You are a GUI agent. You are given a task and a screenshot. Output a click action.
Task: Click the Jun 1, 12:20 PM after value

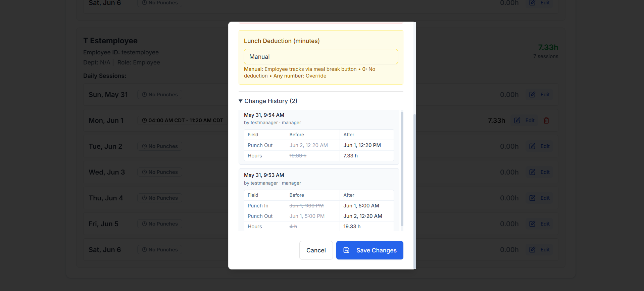(362, 145)
